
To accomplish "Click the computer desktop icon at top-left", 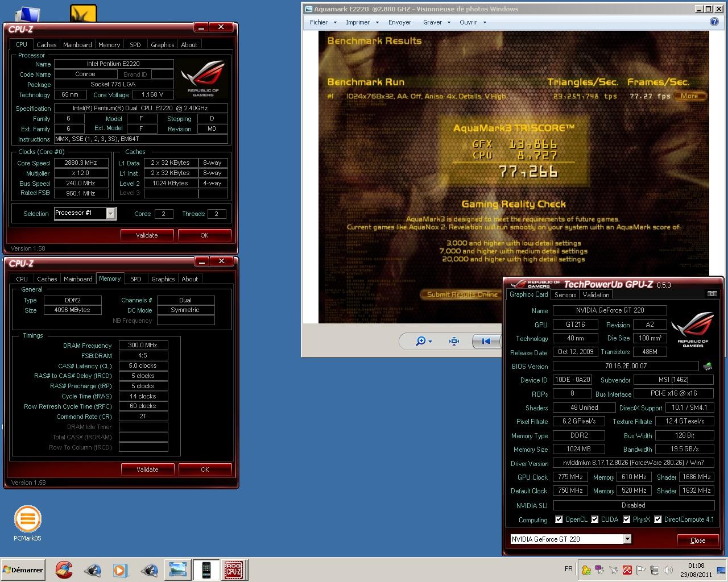I will pos(26,14).
